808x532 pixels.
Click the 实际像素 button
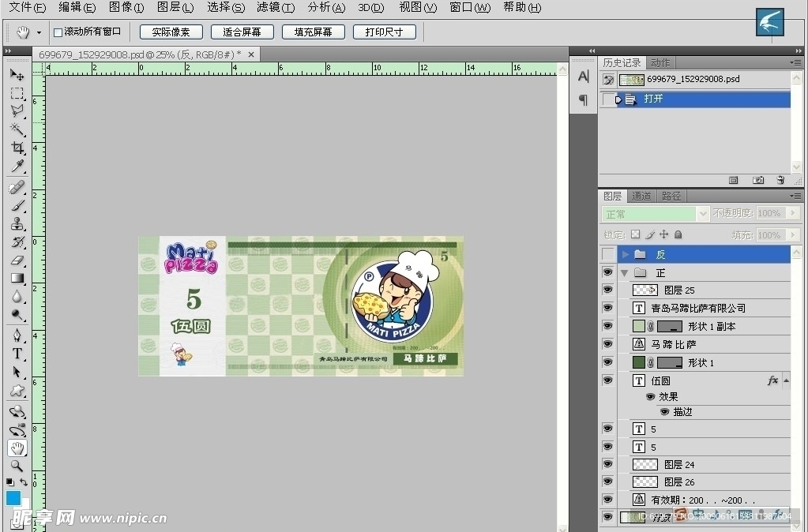coord(171,32)
